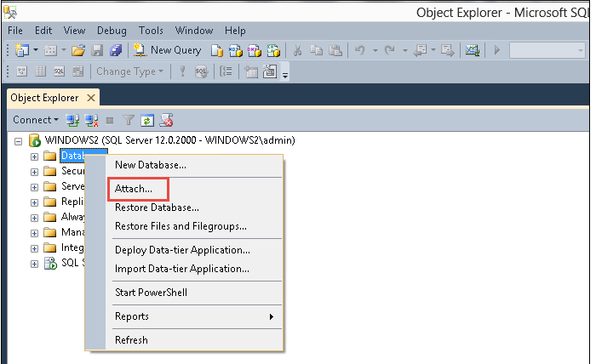Click the Paste clipboard icon
The image size is (596, 364).
(335, 50)
